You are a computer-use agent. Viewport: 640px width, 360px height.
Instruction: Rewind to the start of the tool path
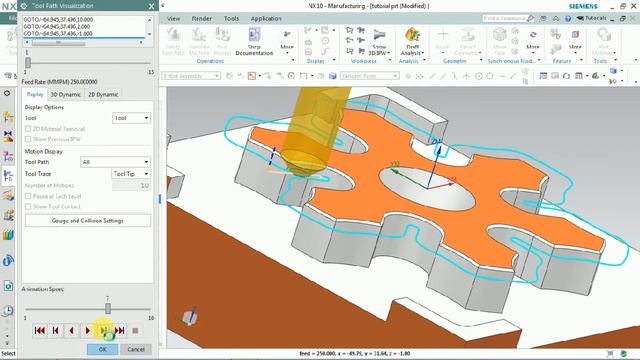click(40, 331)
